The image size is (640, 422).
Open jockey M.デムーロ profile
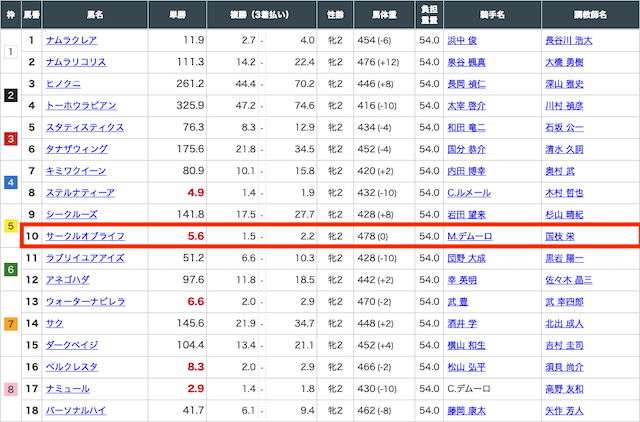[x=472, y=236]
